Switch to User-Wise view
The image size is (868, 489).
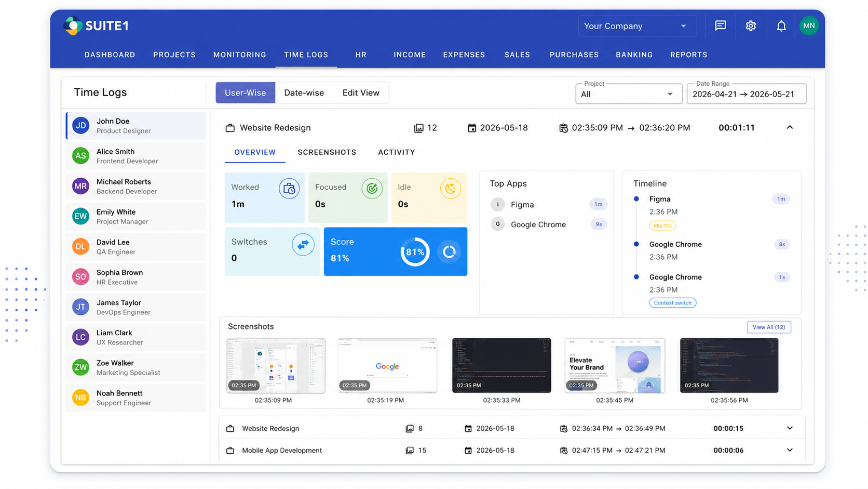[245, 92]
